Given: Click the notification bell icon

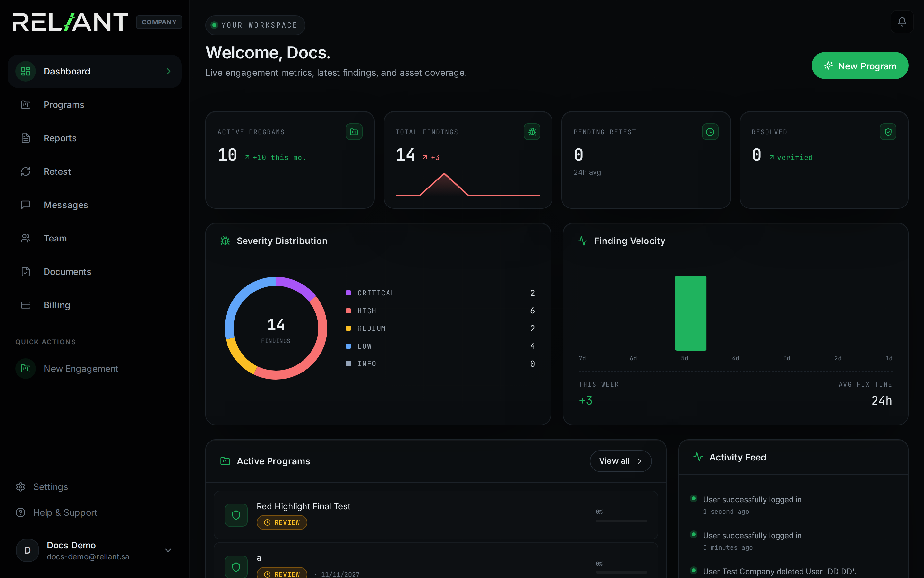Looking at the screenshot, I should coord(902,22).
